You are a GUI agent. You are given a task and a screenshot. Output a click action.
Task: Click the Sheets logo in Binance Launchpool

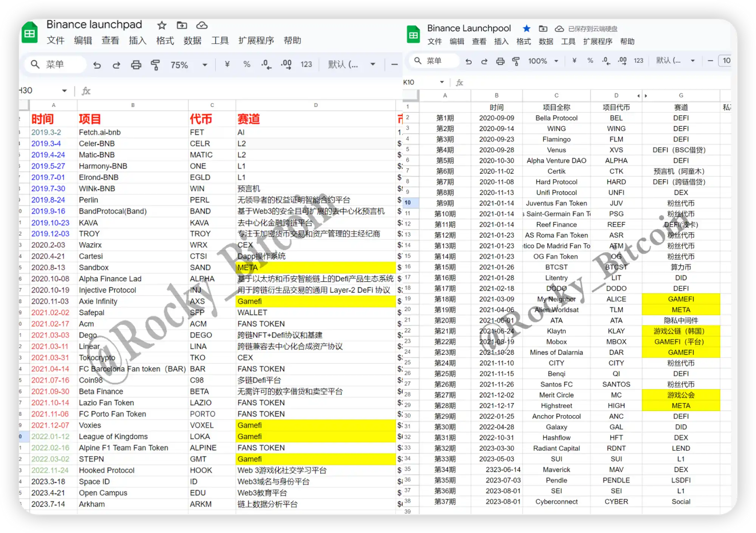(413, 34)
